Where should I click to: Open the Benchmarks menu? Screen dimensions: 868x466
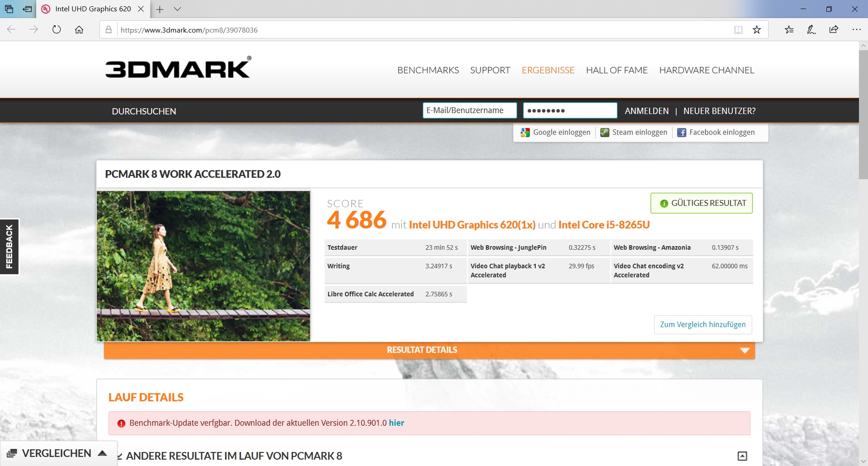428,70
